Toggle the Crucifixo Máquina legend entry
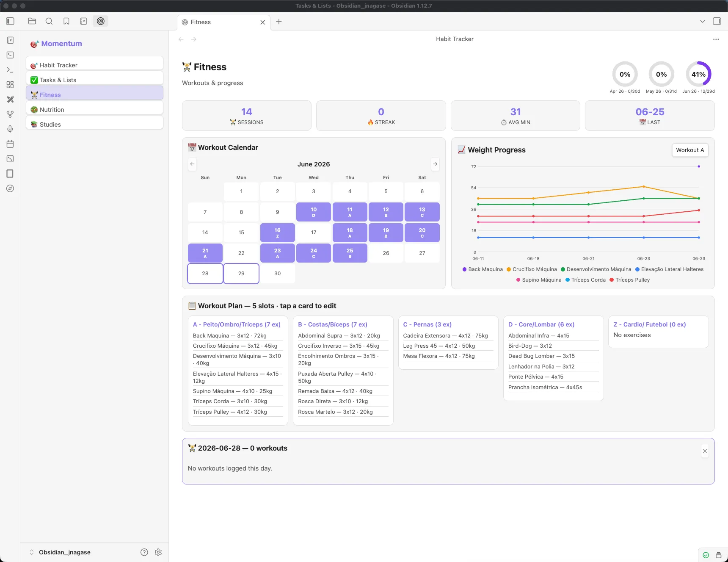Viewport: 728px width, 562px height. tap(532, 269)
